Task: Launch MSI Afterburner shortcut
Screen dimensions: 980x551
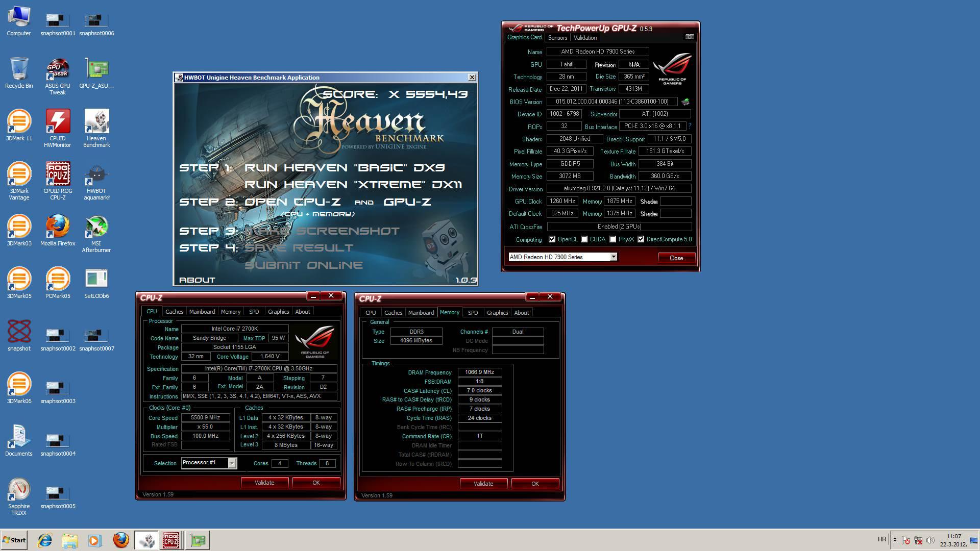Action: coord(96,234)
